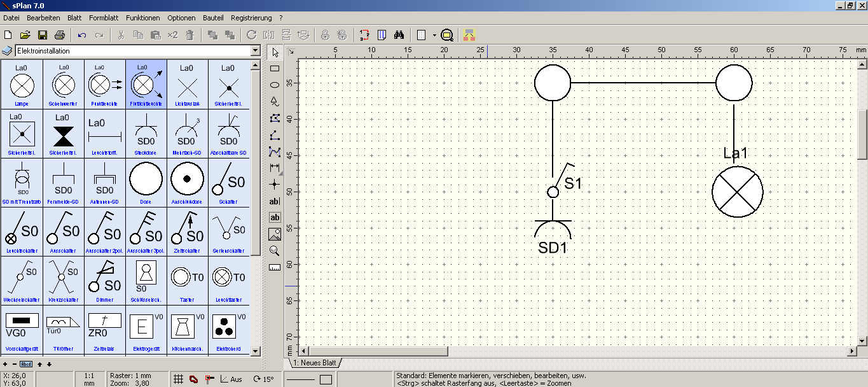Toggle angle snap showing Aus

click(x=231, y=379)
